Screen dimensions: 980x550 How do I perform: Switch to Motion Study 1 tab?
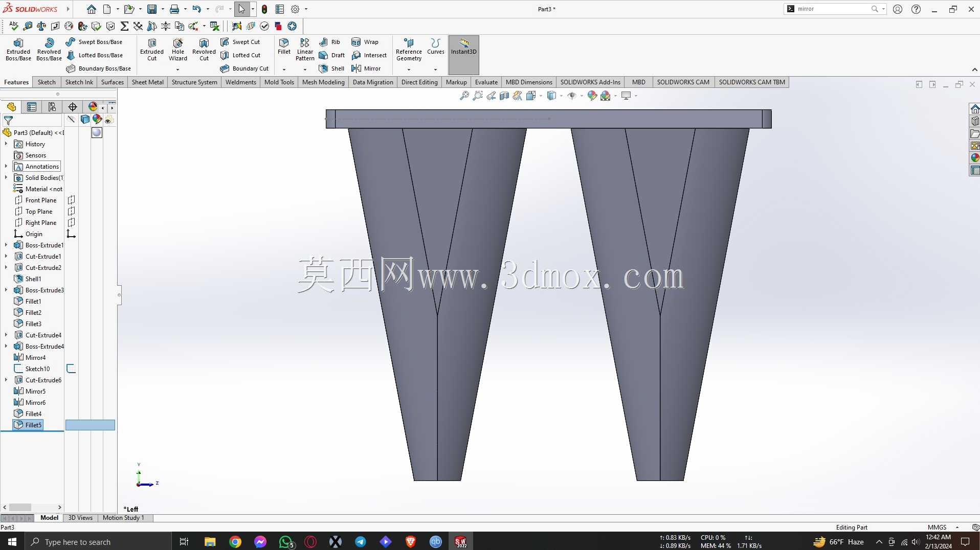pos(123,518)
